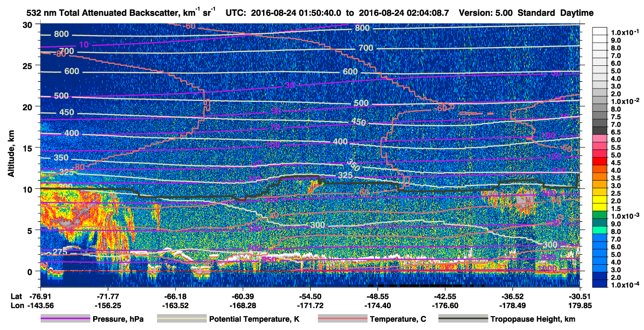The image size is (644, 330).
Task: Click the 30 km altitude tick label
Action: pyautogui.click(x=28, y=24)
